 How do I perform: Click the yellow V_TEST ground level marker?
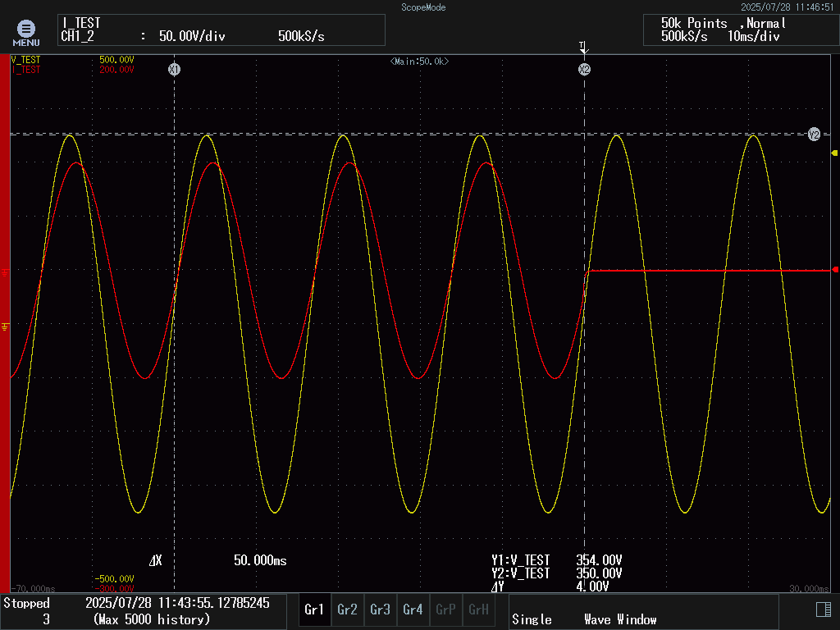tap(6, 326)
